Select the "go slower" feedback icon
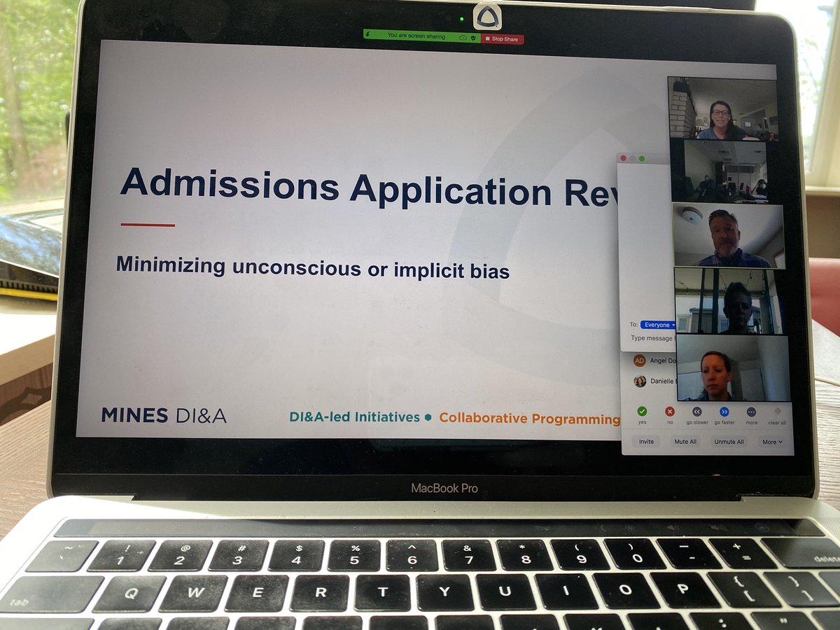The width and height of the screenshot is (840, 630). (697, 411)
